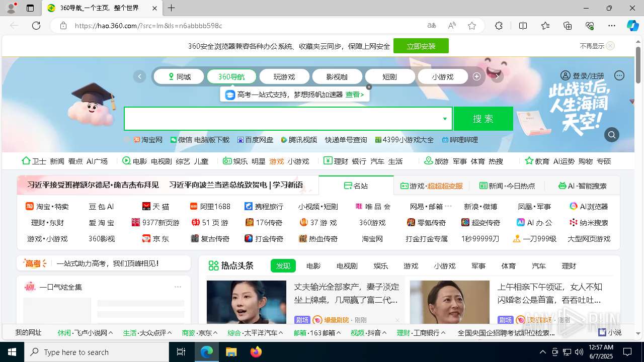Launch the Copilot sidebar icon
This screenshot has width=644, height=362.
tap(632, 26)
